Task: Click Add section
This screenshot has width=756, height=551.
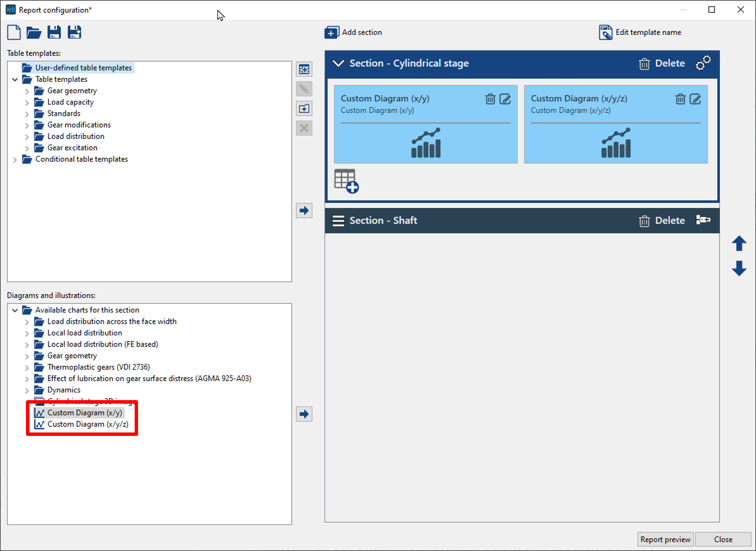Action: pyautogui.click(x=354, y=32)
